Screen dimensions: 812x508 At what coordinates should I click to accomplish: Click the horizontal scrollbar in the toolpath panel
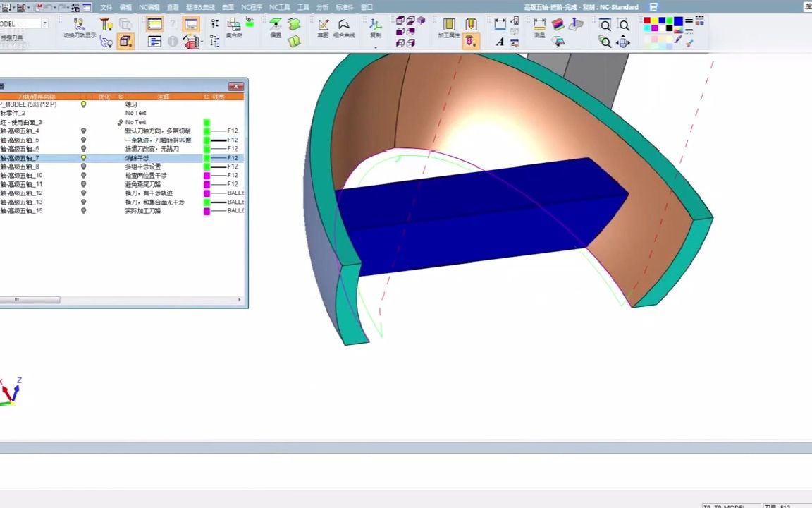(x=32, y=300)
